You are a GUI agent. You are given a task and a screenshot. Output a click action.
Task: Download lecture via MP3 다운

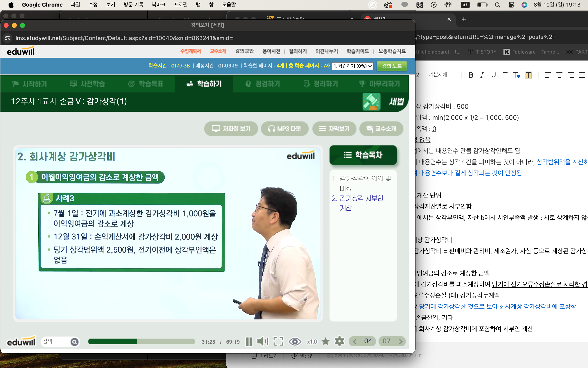[x=285, y=129]
